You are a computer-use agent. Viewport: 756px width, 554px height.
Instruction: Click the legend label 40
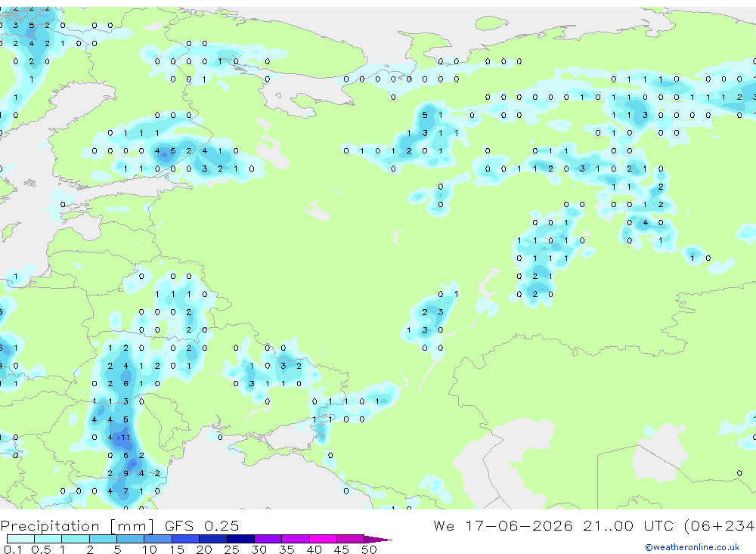[314, 549]
